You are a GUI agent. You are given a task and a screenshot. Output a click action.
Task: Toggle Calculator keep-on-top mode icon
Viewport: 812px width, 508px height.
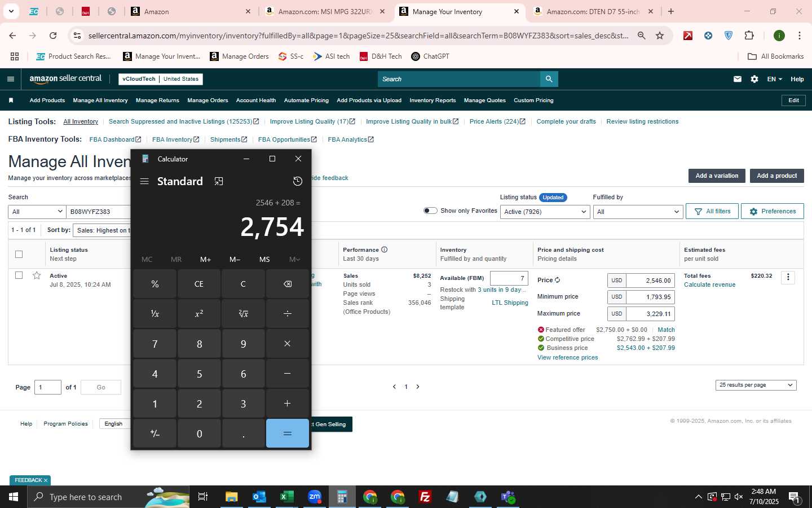[219, 181]
